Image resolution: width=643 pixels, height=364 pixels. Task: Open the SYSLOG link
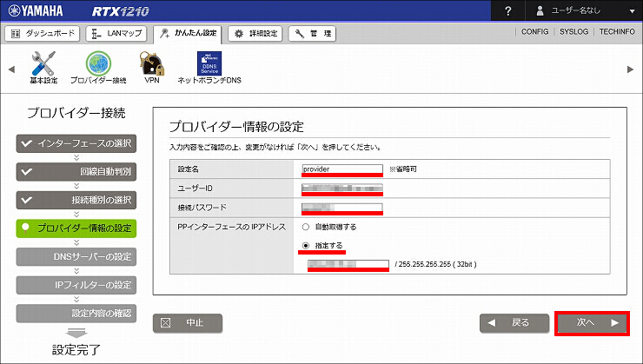click(x=573, y=31)
